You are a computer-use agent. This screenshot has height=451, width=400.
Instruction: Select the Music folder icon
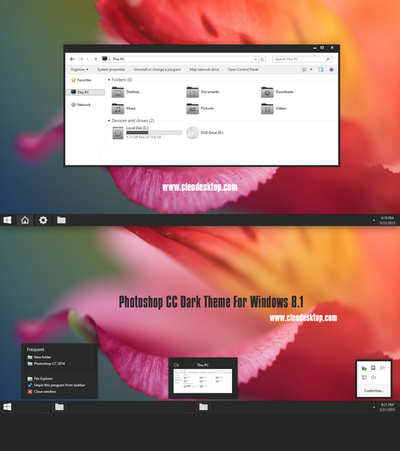[x=118, y=109]
